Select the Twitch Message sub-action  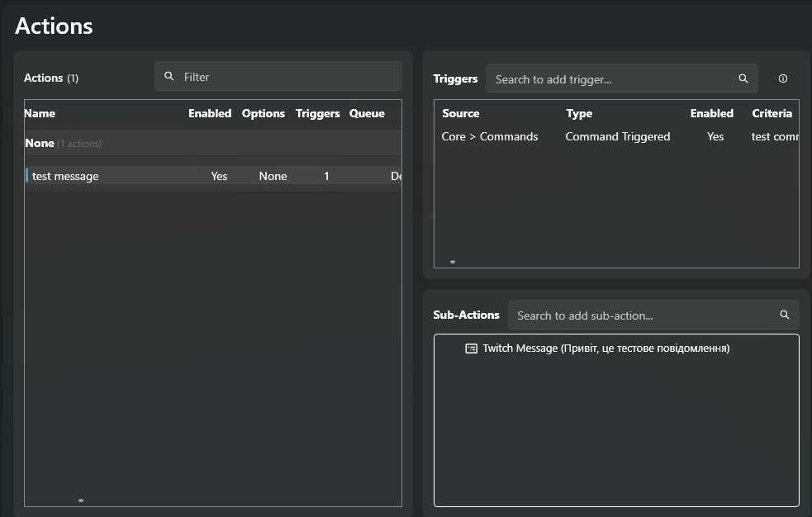pos(605,349)
